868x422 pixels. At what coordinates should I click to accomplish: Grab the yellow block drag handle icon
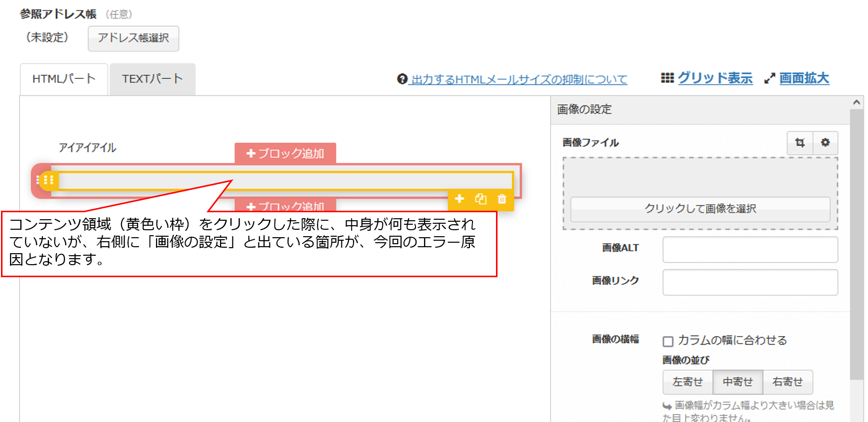pyautogui.click(x=48, y=180)
